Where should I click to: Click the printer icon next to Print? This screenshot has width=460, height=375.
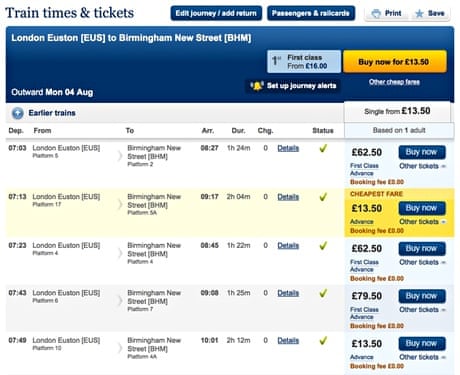click(x=376, y=14)
